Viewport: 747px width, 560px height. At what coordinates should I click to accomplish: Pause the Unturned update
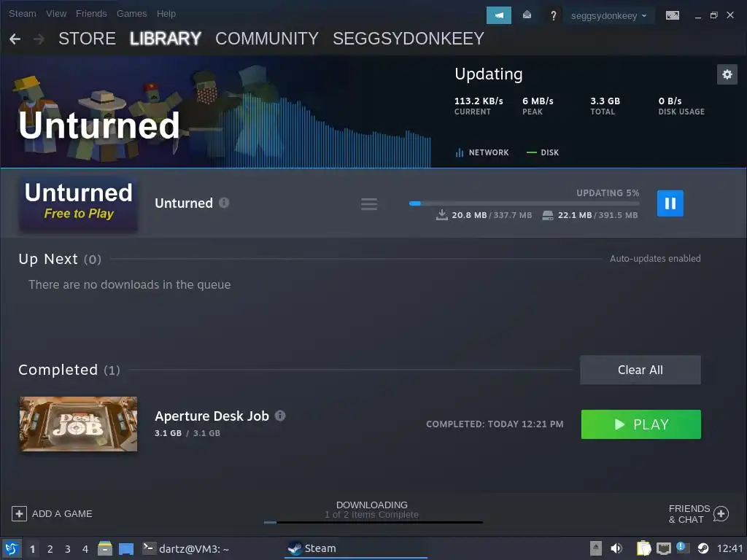(670, 203)
